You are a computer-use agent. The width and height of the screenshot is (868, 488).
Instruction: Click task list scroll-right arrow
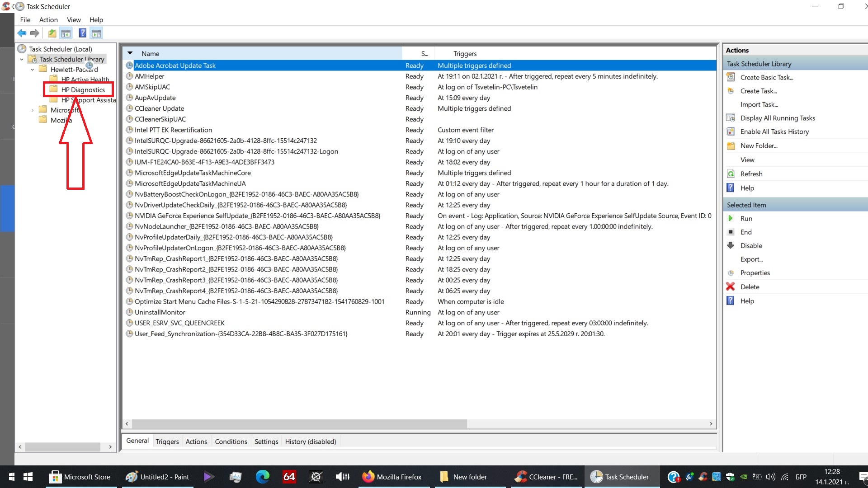click(711, 424)
